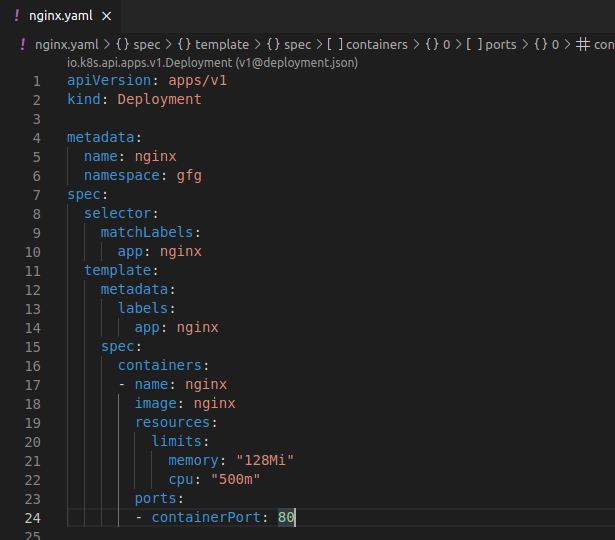The width and height of the screenshot is (615, 540).
Task: Expand the containers breadcrumb dropdown
Action: coord(376,45)
